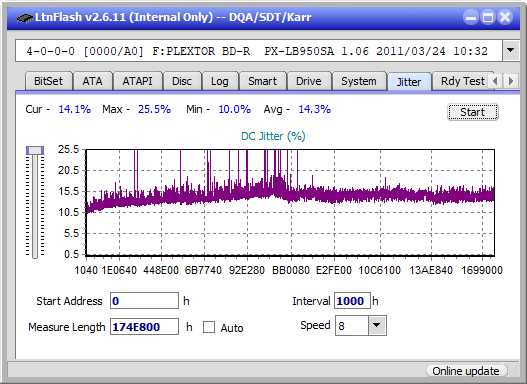Viewport: 527px width, 384px height.
Task: Click the Interval input field
Action: [352, 301]
